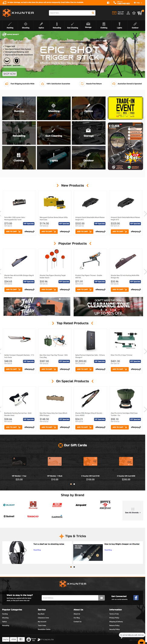Click the SHOP NOW banner button

click(x=9, y=74)
